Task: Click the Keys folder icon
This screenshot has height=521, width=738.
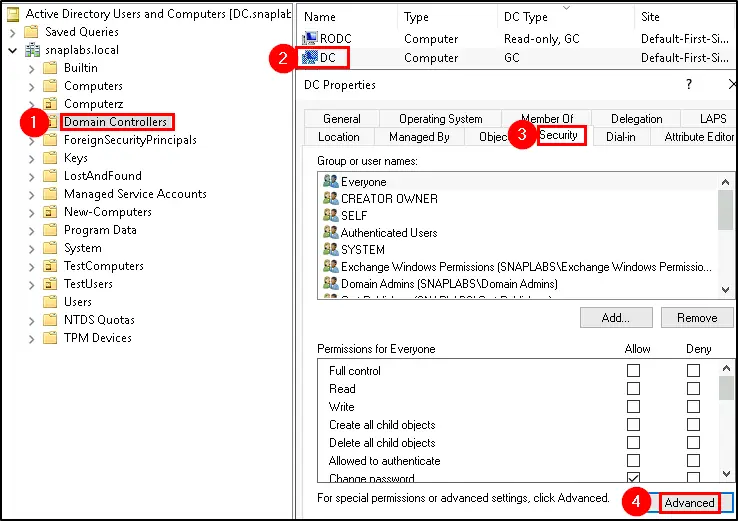Action: 50,158
